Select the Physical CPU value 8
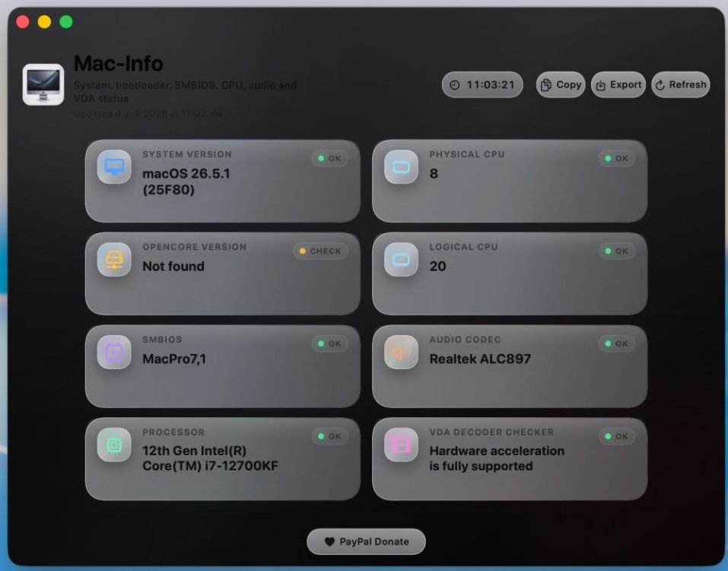The image size is (728, 571). (x=434, y=174)
